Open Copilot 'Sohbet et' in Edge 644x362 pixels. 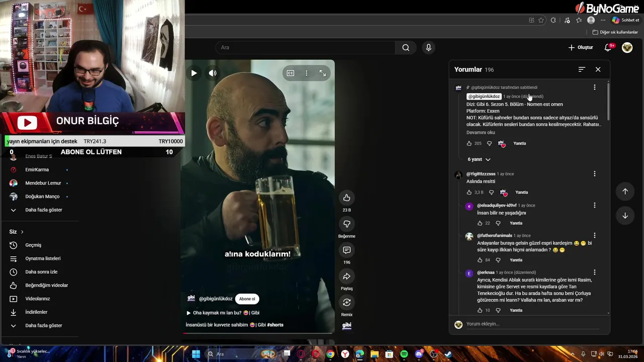point(625,20)
